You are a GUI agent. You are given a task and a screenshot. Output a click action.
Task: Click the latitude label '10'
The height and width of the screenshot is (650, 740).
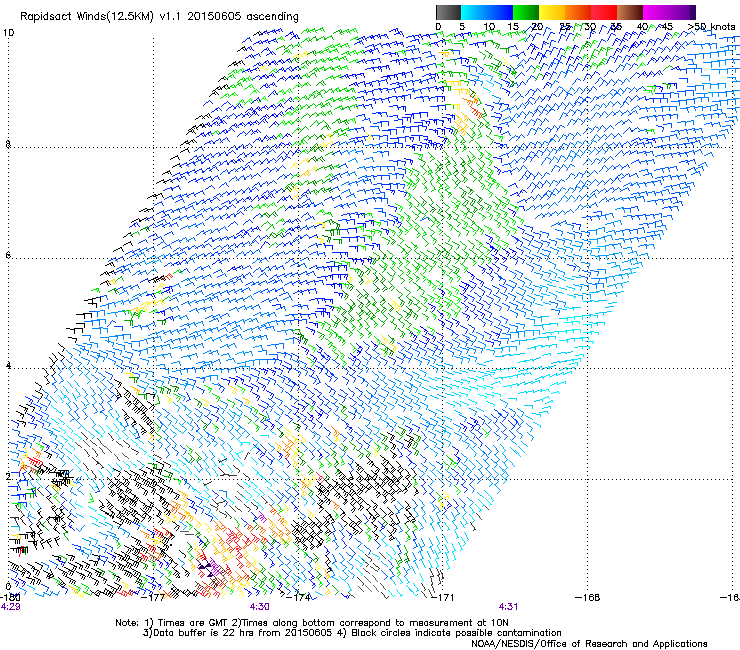pos(8,33)
